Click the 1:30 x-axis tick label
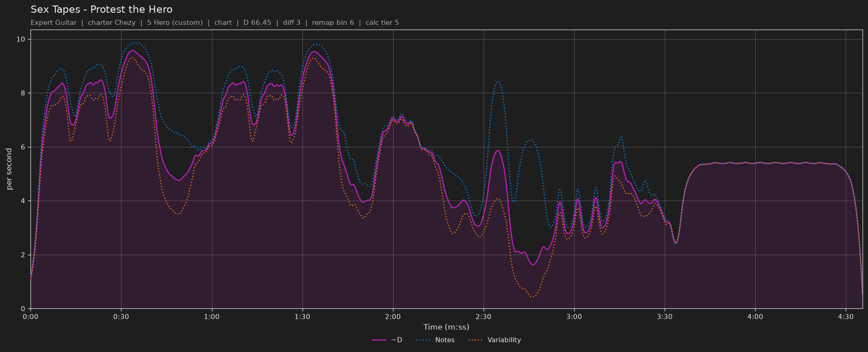 (x=302, y=317)
